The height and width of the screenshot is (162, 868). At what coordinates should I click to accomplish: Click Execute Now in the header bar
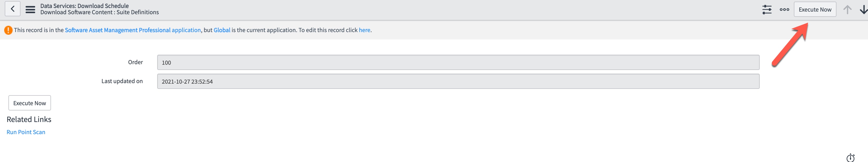pos(815,9)
